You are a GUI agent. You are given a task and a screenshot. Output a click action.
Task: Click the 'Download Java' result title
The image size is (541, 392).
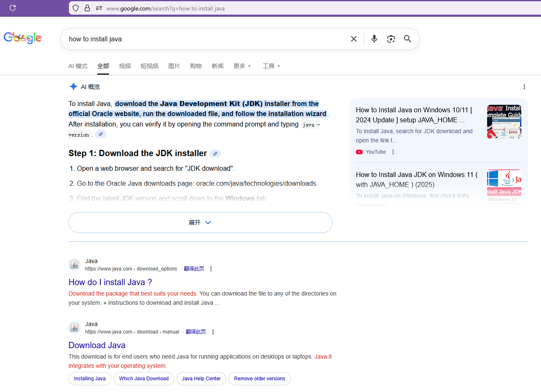(x=97, y=345)
